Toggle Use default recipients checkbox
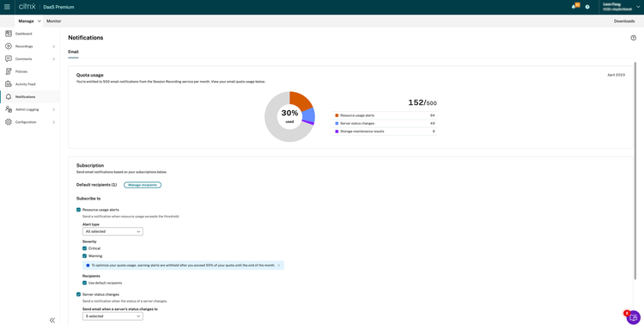 click(85, 283)
